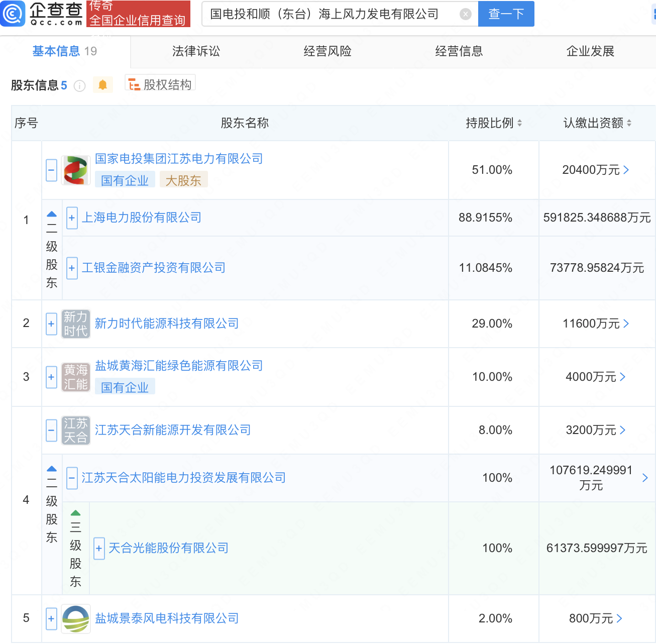Collapse 国家电投集团江苏电力有限公司 row

pyautogui.click(x=51, y=170)
